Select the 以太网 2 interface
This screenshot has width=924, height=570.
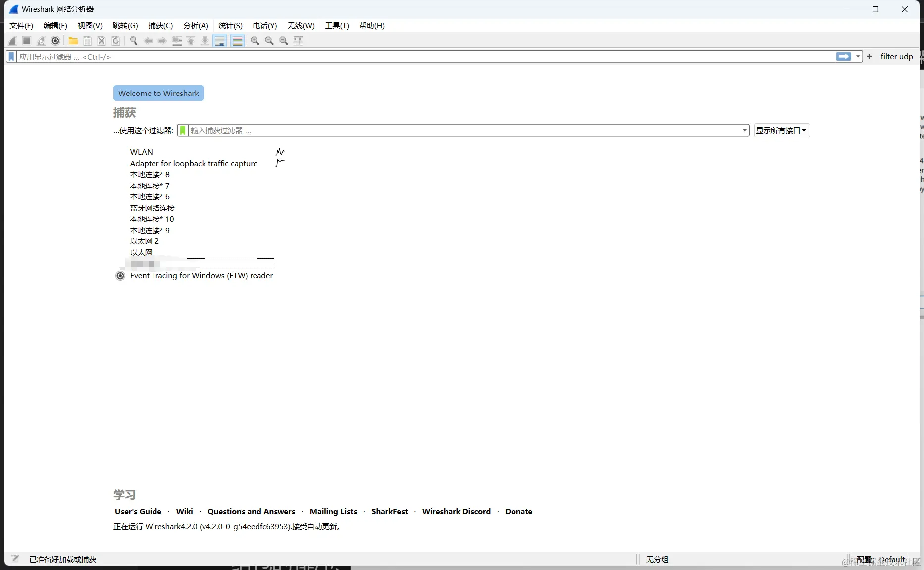pyautogui.click(x=145, y=241)
